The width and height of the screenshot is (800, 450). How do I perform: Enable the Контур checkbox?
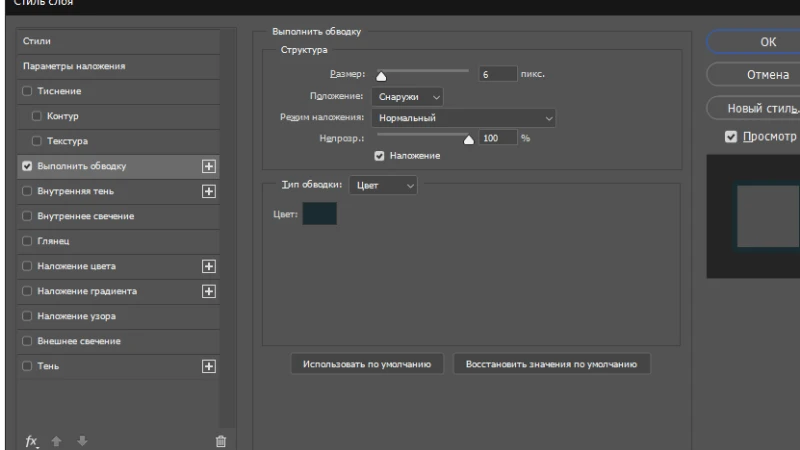37,116
